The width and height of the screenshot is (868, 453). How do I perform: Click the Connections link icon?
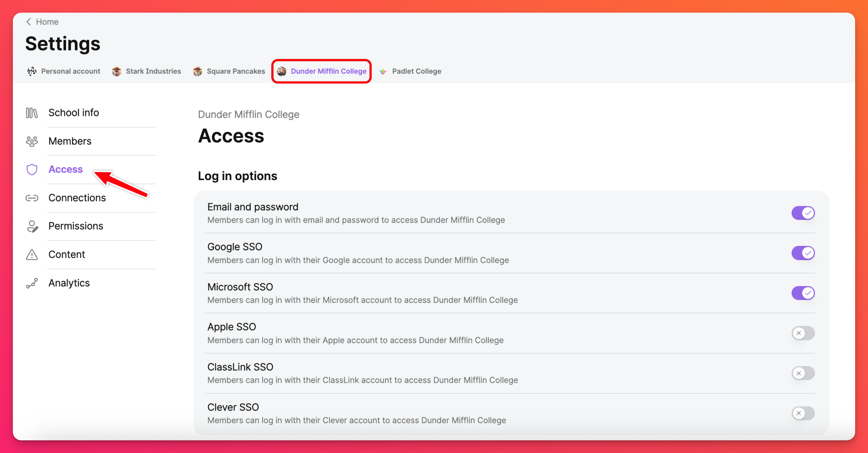point(32,198)
